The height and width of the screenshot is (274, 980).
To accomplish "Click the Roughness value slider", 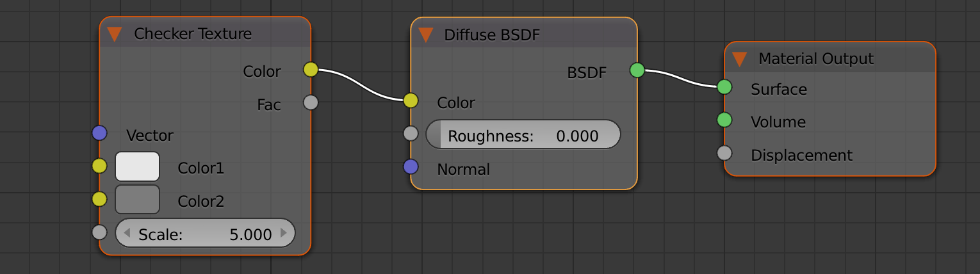I will 523,135.
